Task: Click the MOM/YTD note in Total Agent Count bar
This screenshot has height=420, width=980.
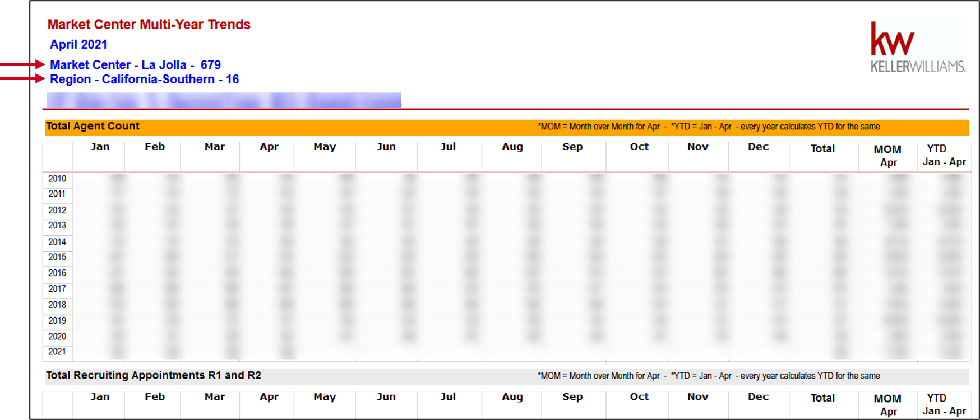Action: coord(709,127)
